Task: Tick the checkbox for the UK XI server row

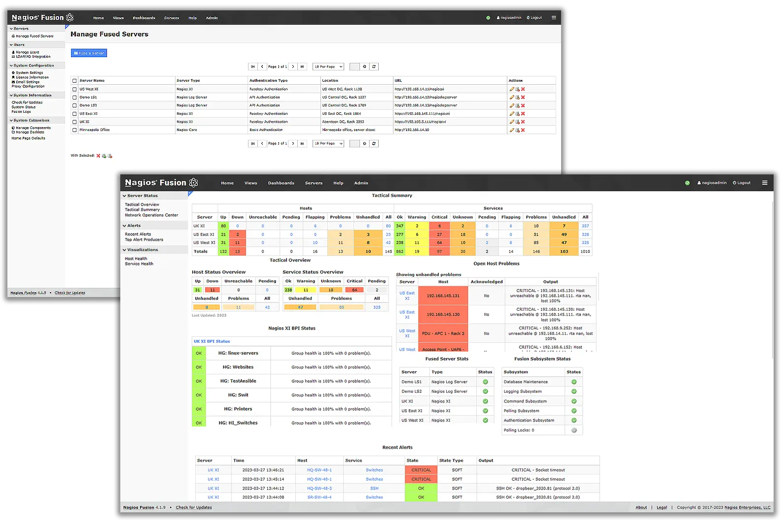Action: [74, 122]
